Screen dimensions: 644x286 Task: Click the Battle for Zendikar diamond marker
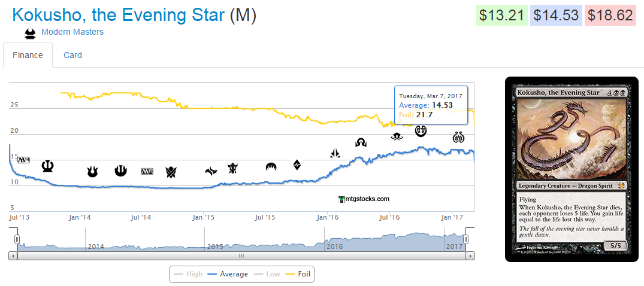pyautogui.click(x=297, y=165)
